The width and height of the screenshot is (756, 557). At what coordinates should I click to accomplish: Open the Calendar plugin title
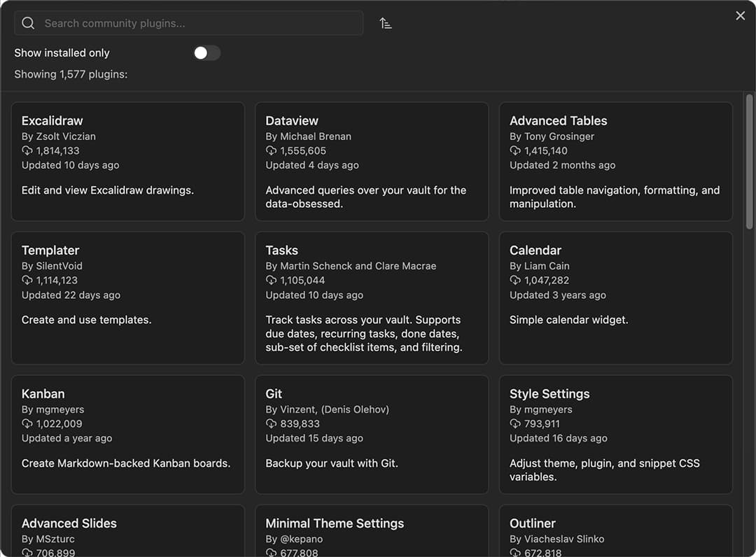[535, 251]
